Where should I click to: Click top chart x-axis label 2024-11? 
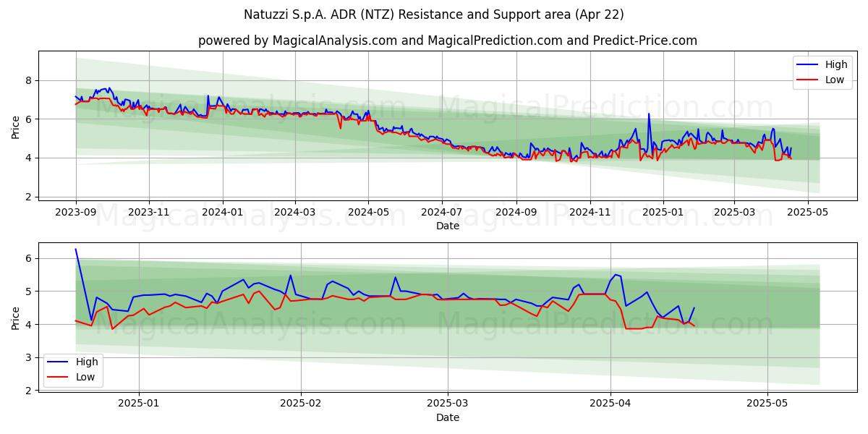[x=590, y=213]
